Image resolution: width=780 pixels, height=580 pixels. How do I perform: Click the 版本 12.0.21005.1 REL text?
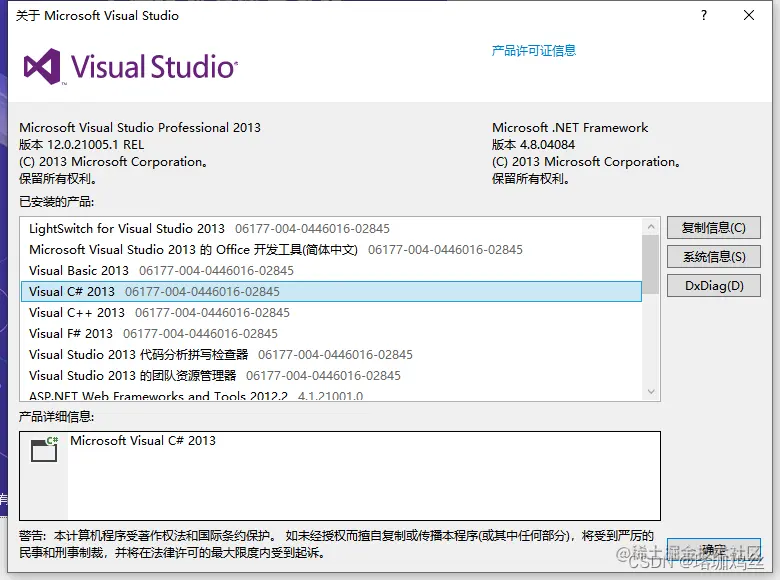click(x=82, y=145)
